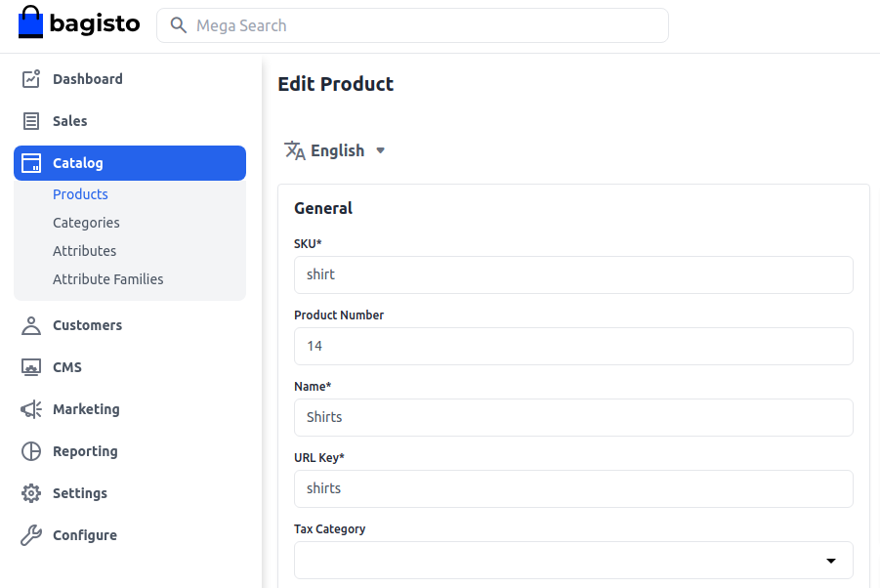The width and height of the screenshot is (880, 588).
Task: Click the Catalog grid icon
Action: click(30, 162)
